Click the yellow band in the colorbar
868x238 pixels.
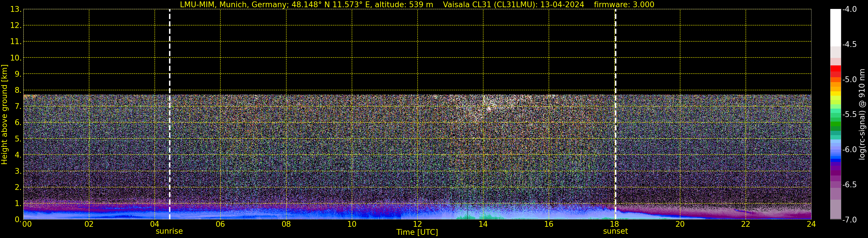pyautogui.click(x=835, y=94)
